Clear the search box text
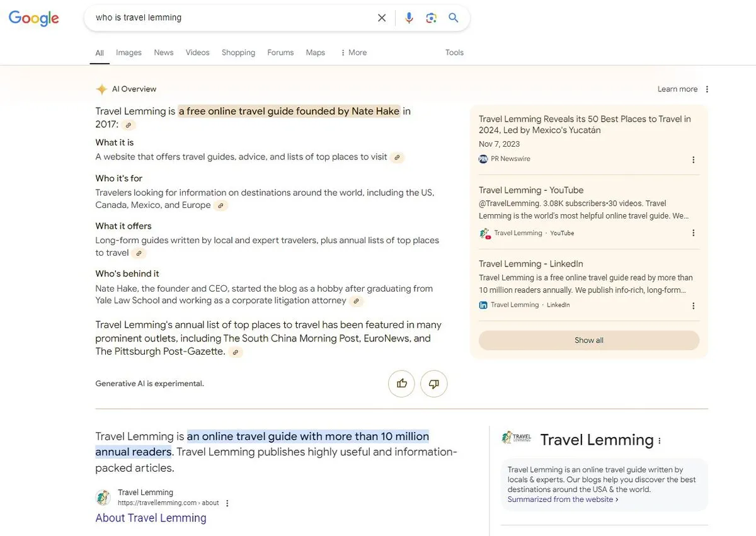The height and width of the screenshot is (536, 756). (x=382, y=18)
